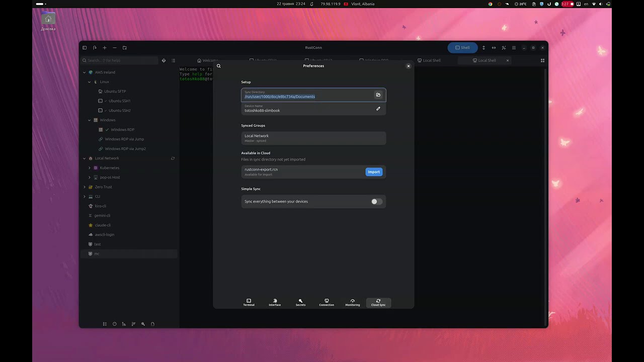Switch to the first inactive Local Shell tab
This screenshot has height=362, width=644.
coord(429,60)
